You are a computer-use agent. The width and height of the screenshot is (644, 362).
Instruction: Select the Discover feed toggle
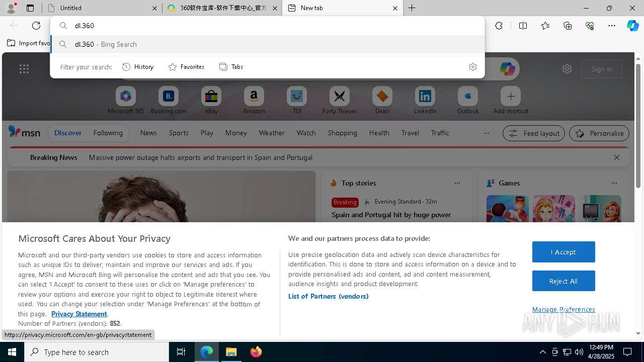tap(68, 133)
